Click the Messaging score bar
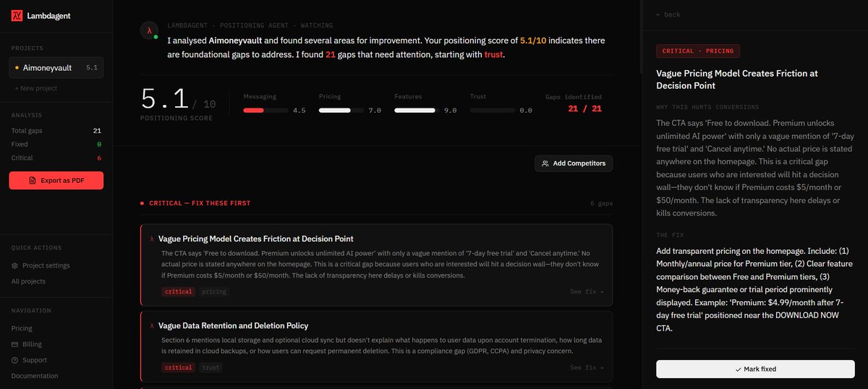Viewport: 868px width, 389px height. (x=265, y=111)
